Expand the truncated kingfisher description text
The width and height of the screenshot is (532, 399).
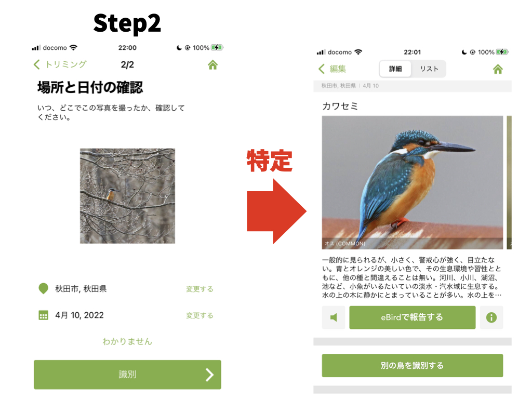(412, 277)
